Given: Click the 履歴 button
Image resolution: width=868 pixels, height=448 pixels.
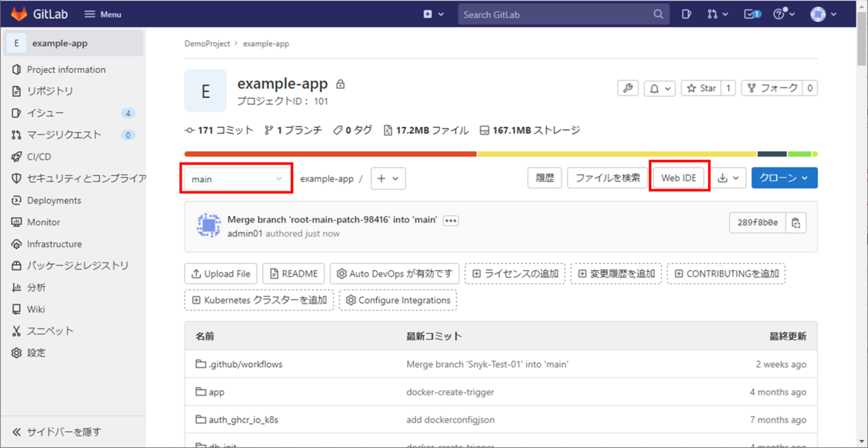Looking at the screenshot, I should click(545, 178).
